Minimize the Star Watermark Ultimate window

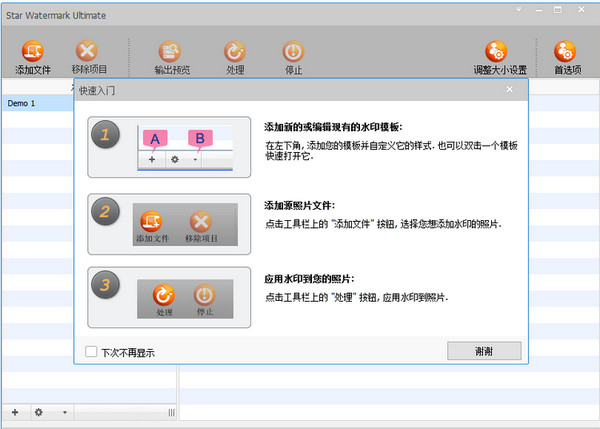coord(539,10)
